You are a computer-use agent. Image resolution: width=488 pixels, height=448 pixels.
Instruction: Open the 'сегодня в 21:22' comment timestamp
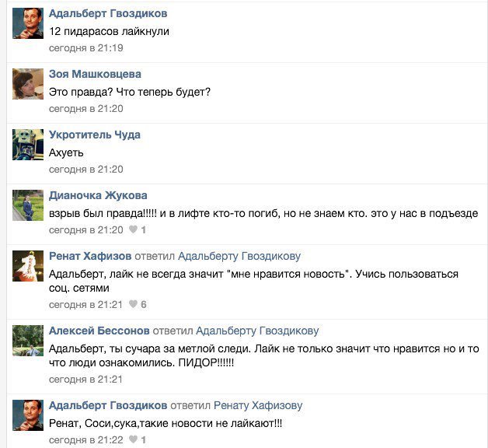tap(86, 439)
